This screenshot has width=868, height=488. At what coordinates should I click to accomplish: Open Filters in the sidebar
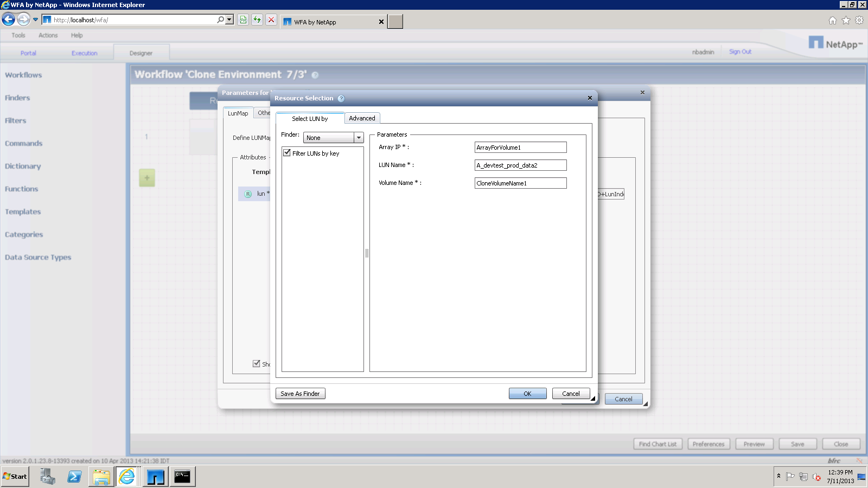(16, 121)
